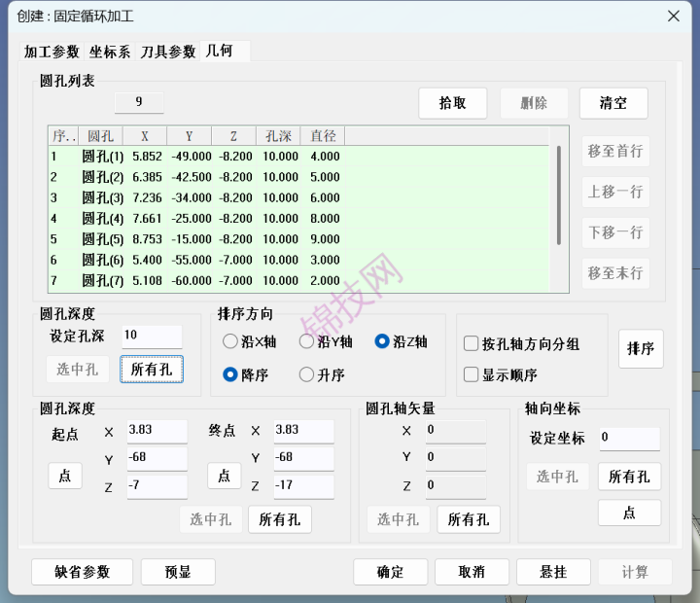Image resolution: width=700 pixels, height=603 pixels.
Task: Click the 圆孔轴矢量 Z field
Action: point(456,486)
